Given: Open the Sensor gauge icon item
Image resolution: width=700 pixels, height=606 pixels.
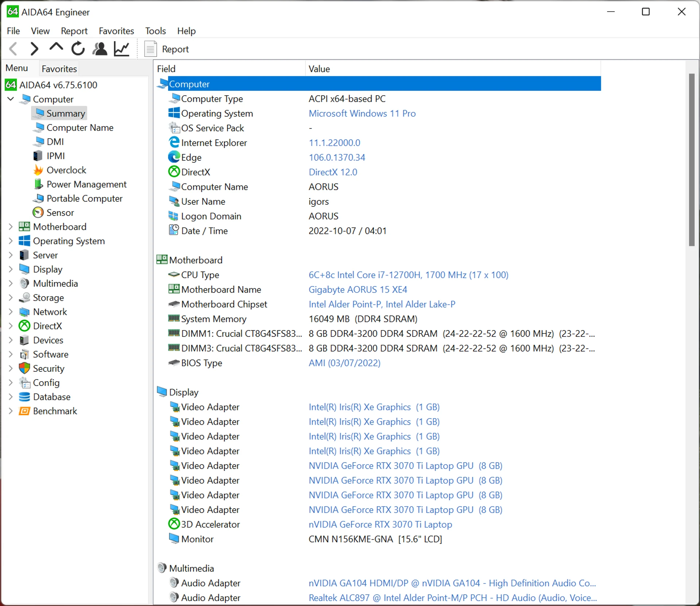Looking at the screenshot, I should point(38,213).
